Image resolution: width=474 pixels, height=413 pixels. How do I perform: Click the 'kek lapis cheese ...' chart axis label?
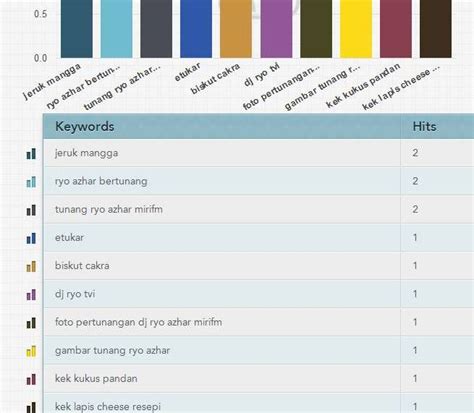[x=401, y=87]
